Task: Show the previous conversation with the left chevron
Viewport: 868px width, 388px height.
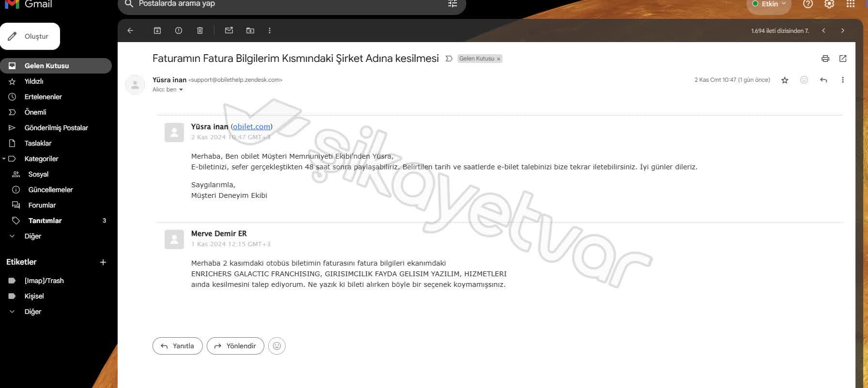Action: click(823, 30)
